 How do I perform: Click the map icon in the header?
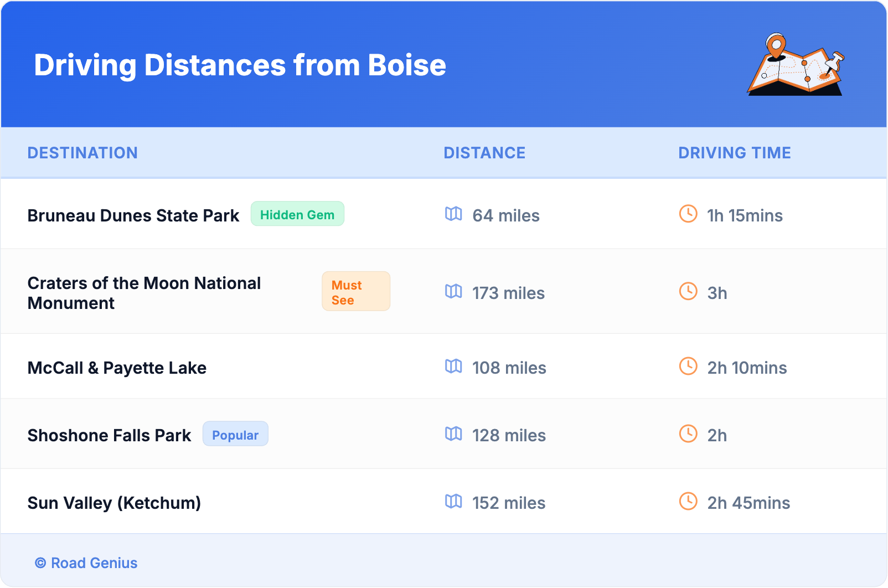796,65
